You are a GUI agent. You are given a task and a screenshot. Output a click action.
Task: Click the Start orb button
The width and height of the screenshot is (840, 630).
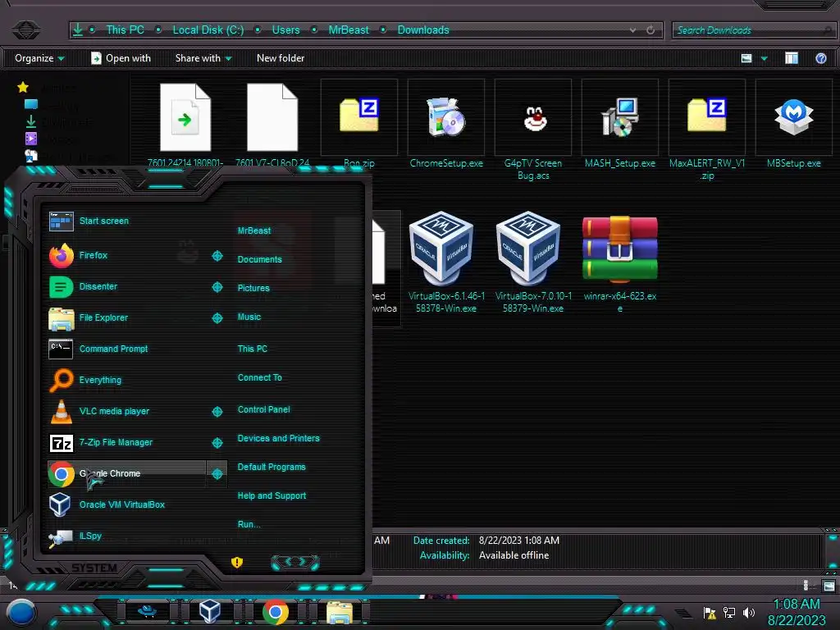(21, 614)
